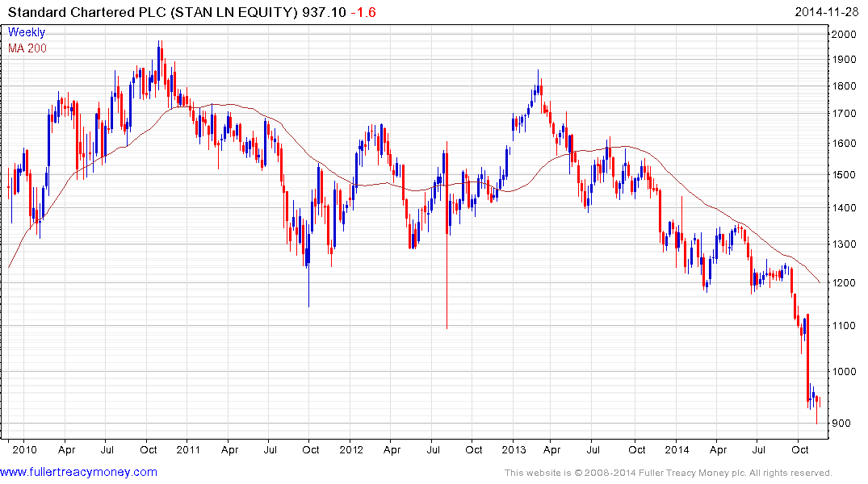Click the 1300 price axis label

[845, 244]
